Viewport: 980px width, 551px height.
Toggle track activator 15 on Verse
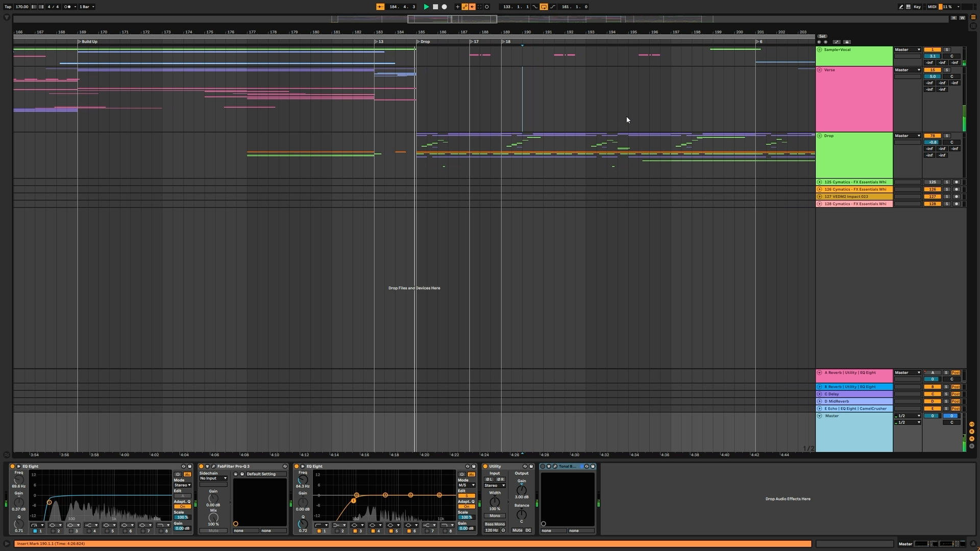(x=933, y=70)
